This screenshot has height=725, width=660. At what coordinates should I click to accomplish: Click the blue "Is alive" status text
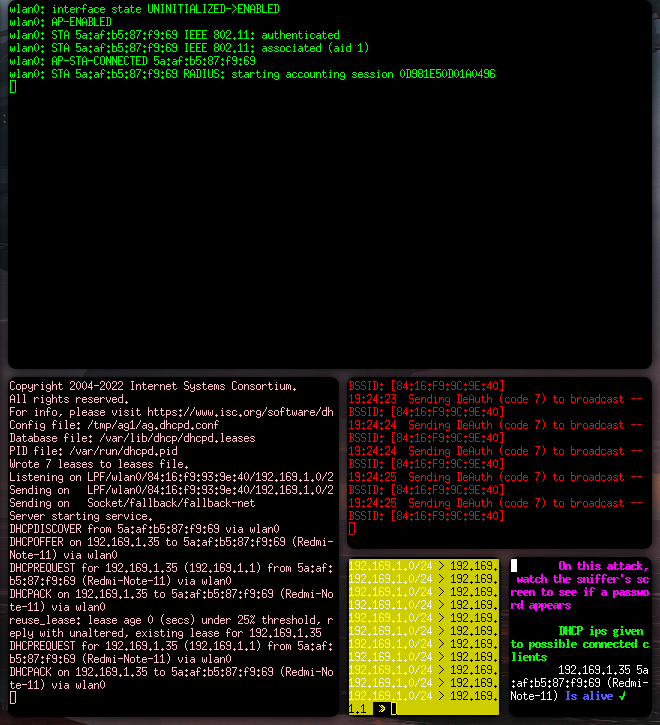tap(589, 696)
